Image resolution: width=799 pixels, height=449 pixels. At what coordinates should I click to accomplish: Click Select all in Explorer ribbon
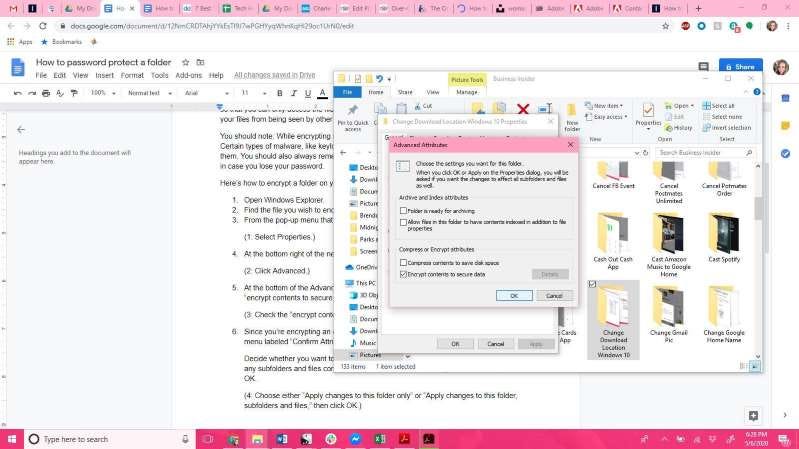(x=718, y=105)
